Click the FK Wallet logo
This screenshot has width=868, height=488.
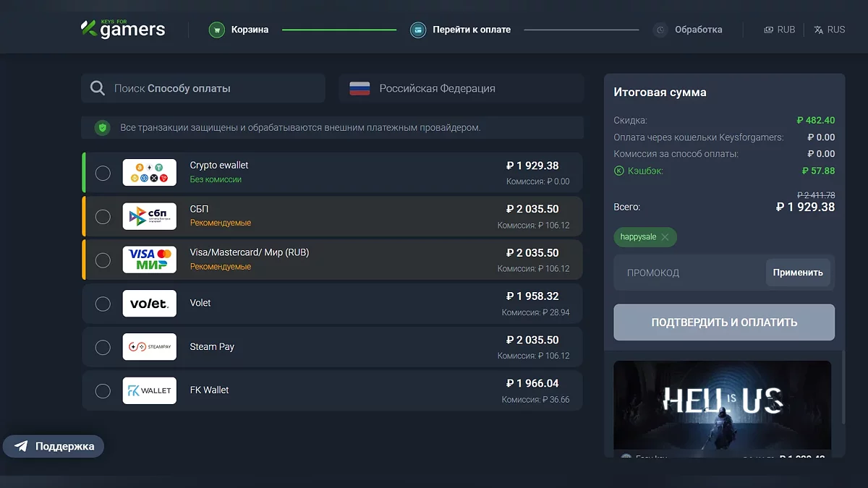(149, 390)
